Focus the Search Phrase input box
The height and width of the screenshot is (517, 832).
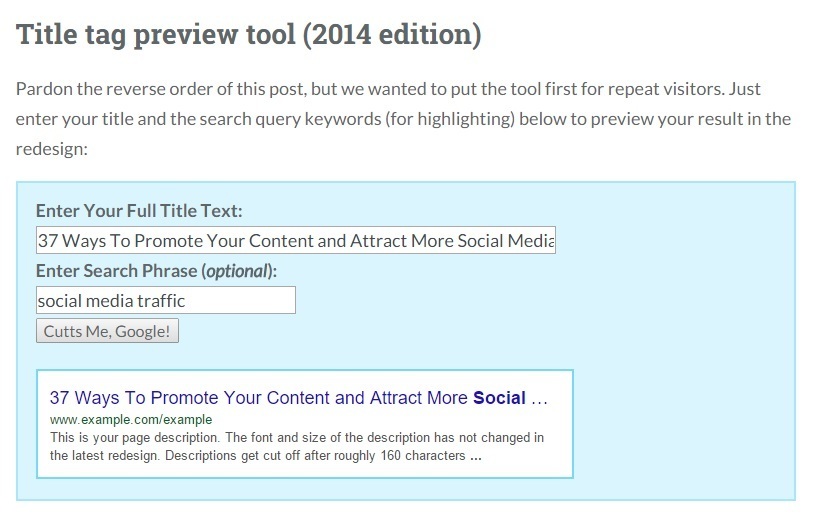tap(166, 300)
